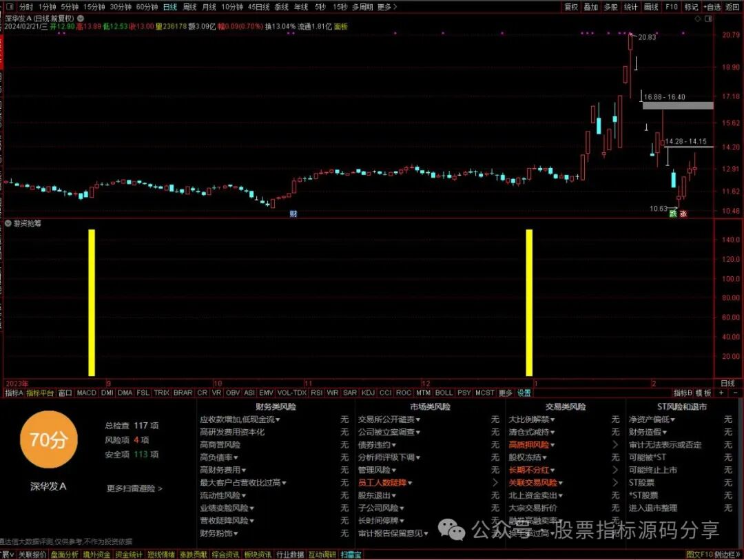This screenshot has height=560, width=744.
Task: Click the round toggle icon beside 深华发A title
Action: pyautogui.click(x=80, y=19)
